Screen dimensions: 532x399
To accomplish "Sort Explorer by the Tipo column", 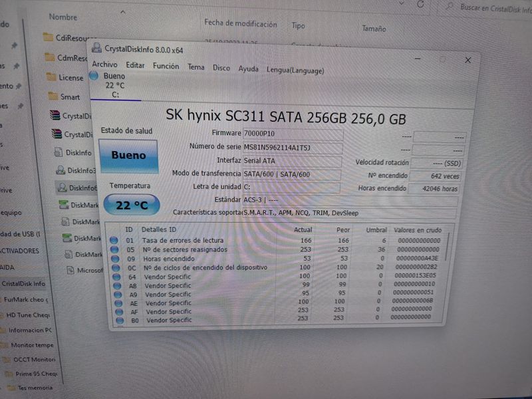I will click(x=298, y=26).
